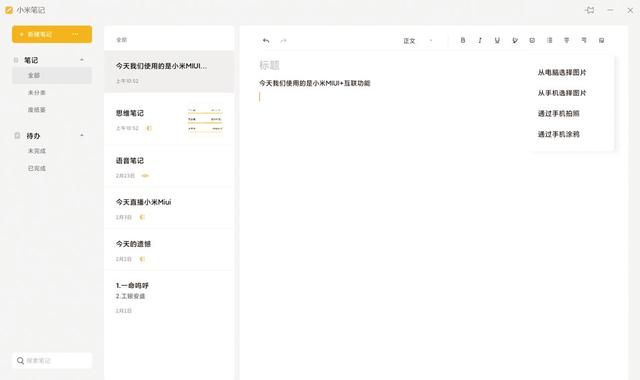640x380 pixels.
Task: Click the 标题 title field in editor
Action: pos(269,65)
